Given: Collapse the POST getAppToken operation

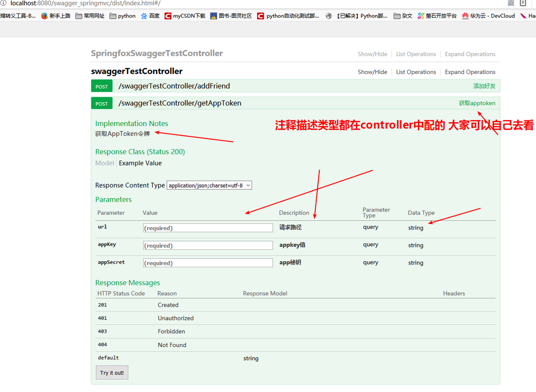Looking at the screenshot, I should tap(180, 103).
